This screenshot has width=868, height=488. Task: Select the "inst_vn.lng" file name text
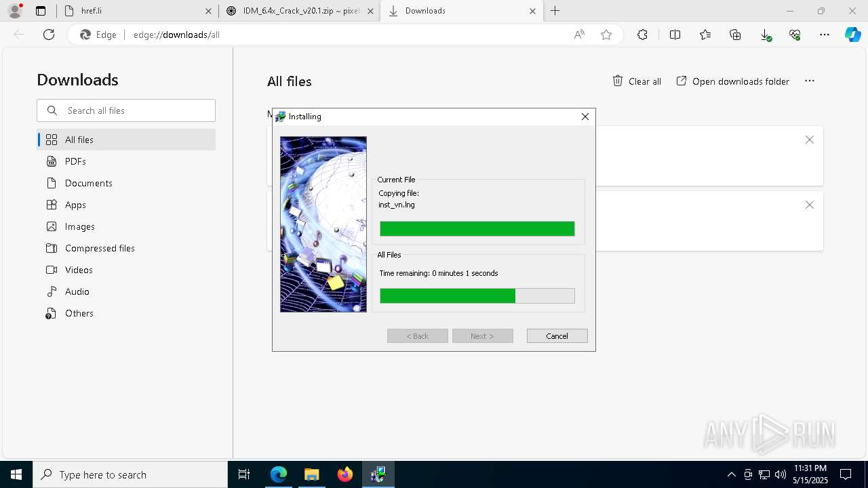point(397,205)
